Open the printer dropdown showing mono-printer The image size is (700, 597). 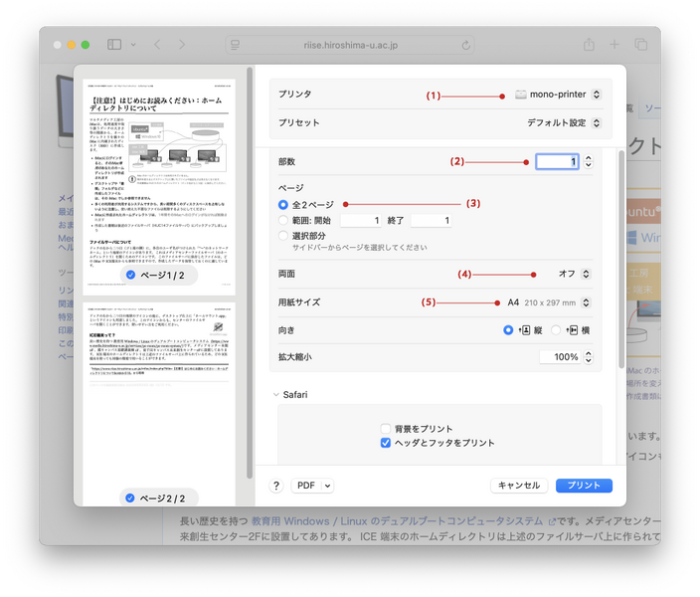click(559, 95)
